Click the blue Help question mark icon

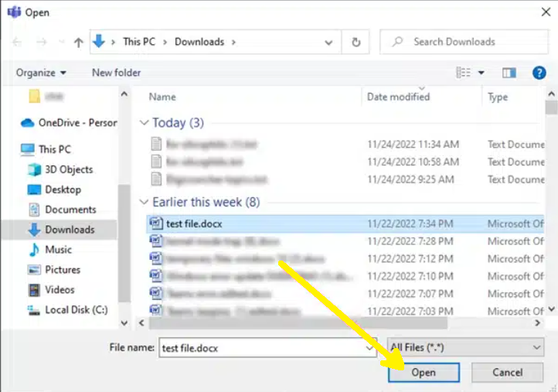pos(539,73)
